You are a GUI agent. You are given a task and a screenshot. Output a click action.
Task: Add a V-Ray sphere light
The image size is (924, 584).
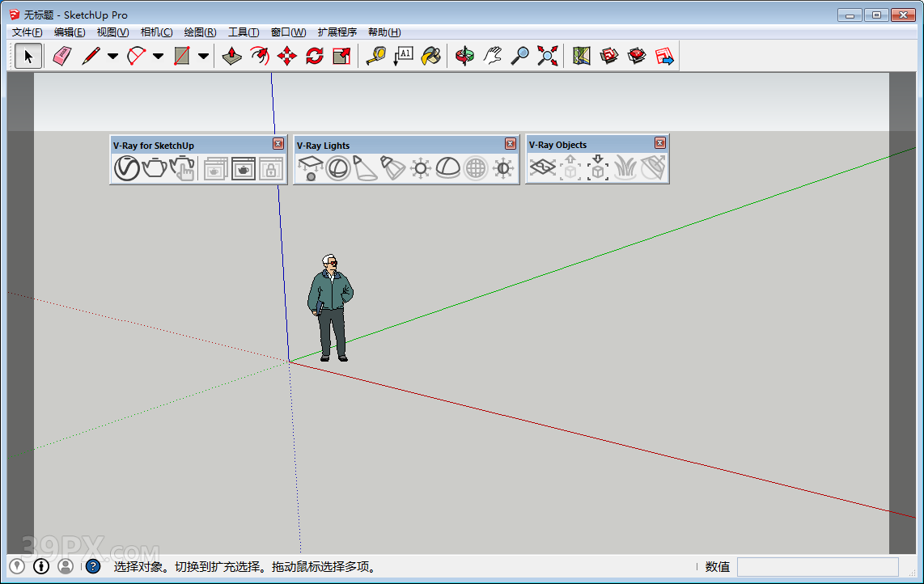(x=338, y=168)
